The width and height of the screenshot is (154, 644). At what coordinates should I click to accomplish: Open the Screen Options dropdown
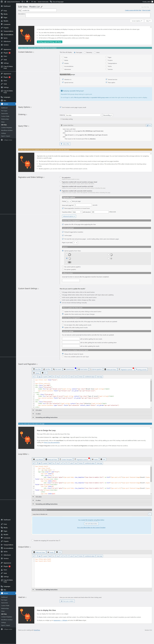point(137,21)
